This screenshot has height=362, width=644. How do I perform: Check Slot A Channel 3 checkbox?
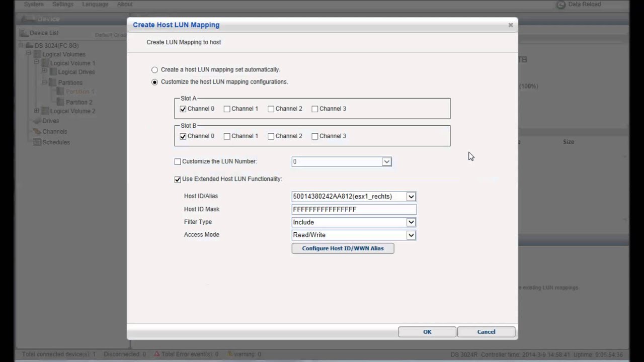tap(315, 109)
